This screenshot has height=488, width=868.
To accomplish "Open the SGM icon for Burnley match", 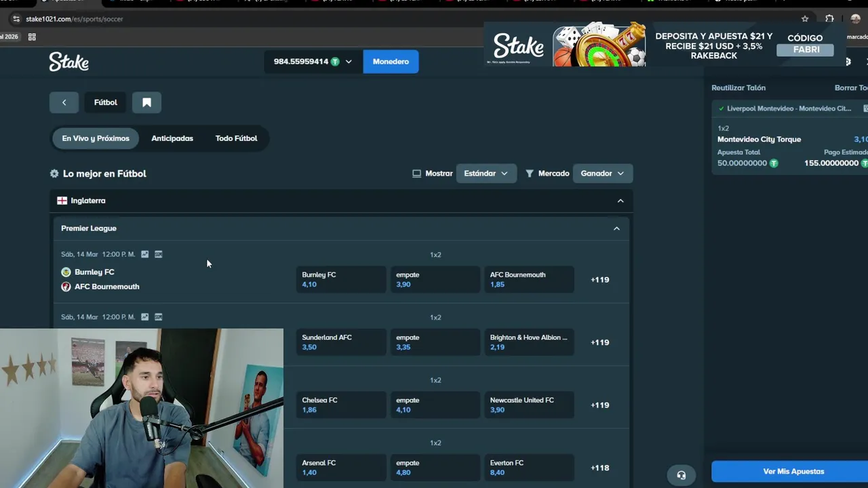I will (x=158, y=254).
